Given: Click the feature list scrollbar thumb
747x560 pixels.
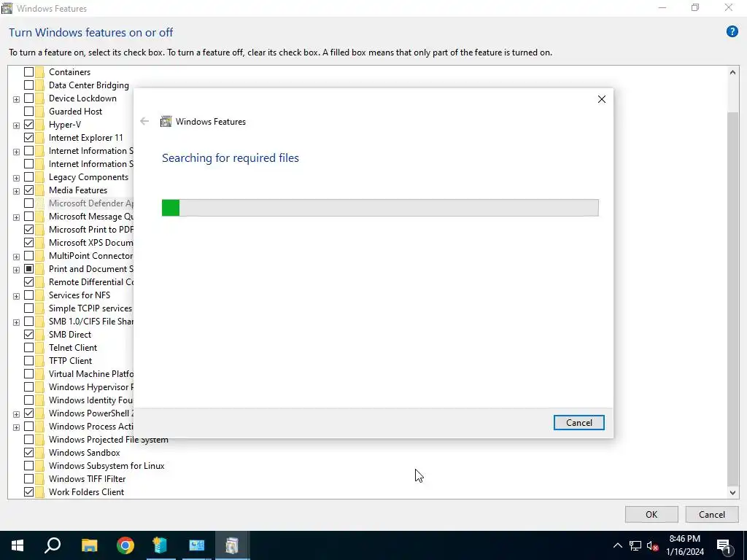Looking at the screenshot, I should (x=732, y=297).
